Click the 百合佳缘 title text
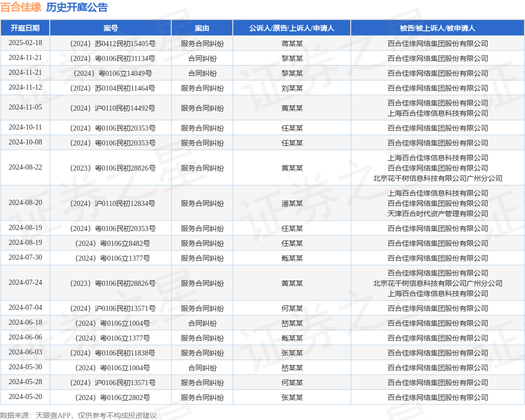This screenshot has width=525, height=420. pyautogui.click(x=21, y=7)
